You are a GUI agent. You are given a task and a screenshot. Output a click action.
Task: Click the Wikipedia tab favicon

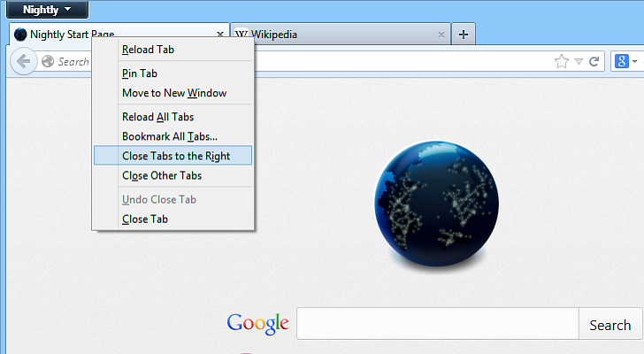point(241,35)
